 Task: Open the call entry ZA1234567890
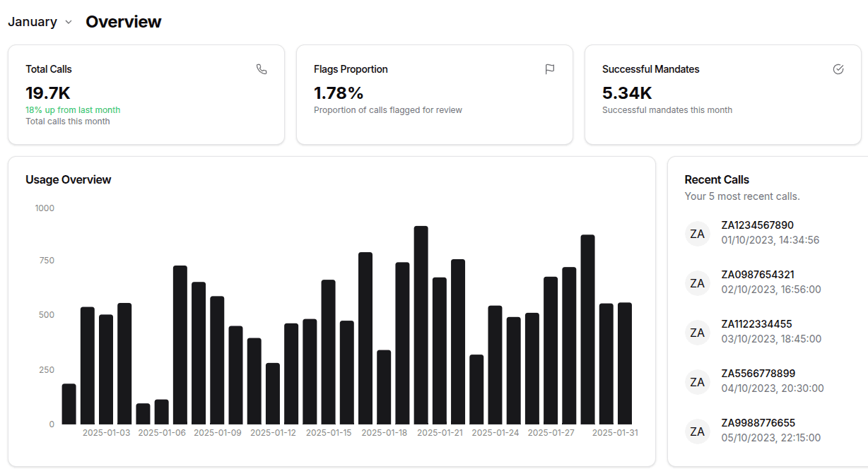tap(757, 225)
